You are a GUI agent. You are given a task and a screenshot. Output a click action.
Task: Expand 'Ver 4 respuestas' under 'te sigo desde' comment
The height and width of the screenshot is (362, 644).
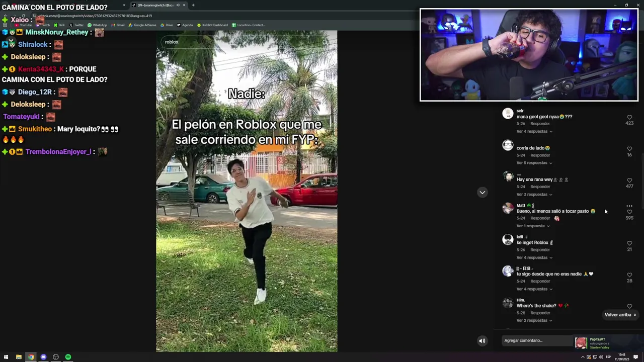[x=534, y=289]
